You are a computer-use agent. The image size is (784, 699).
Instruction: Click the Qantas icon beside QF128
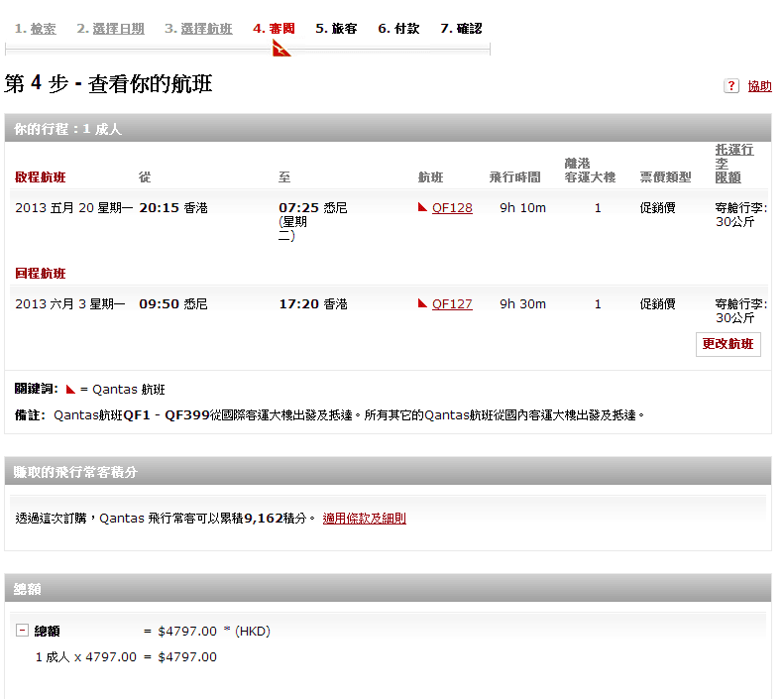pyautogui.click(x=423, y=208)
